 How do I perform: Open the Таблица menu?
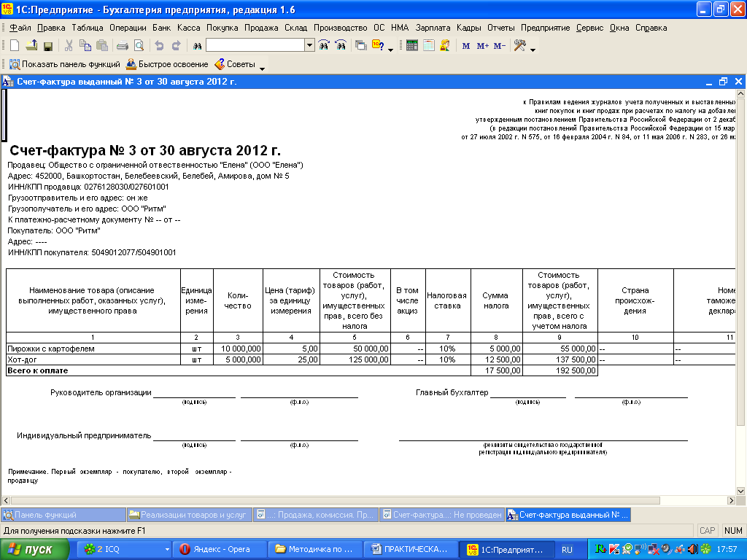coord(88,28)
